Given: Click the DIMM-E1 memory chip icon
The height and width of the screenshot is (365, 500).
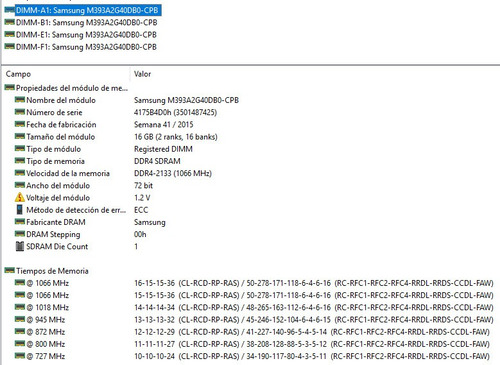Looking at the screenshot, I should (10, 34).
